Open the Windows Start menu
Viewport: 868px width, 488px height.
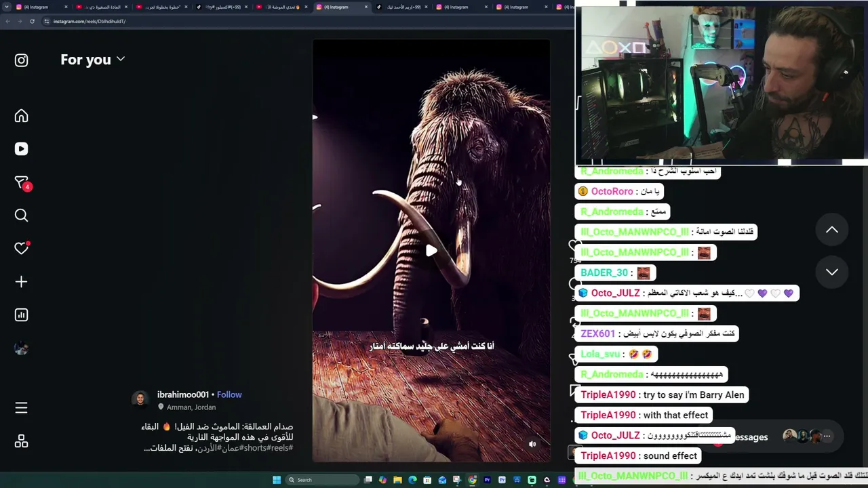(x=277, y=480)
